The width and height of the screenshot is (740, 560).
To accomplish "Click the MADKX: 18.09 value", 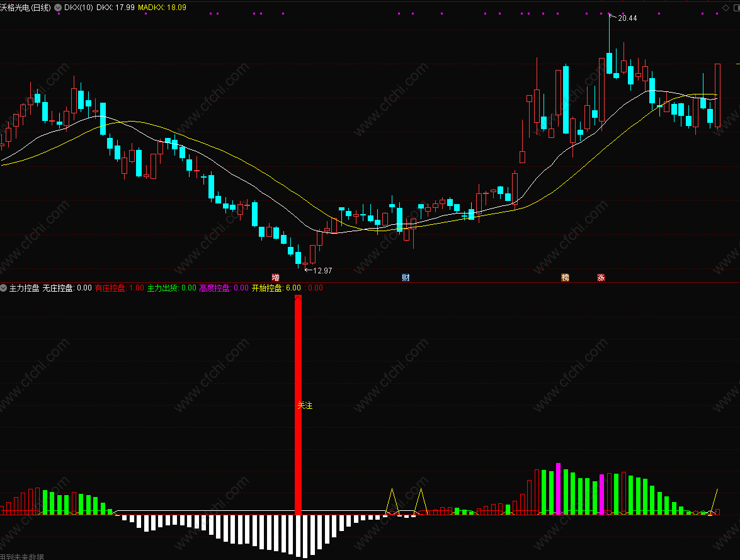I will coord(162,8).
